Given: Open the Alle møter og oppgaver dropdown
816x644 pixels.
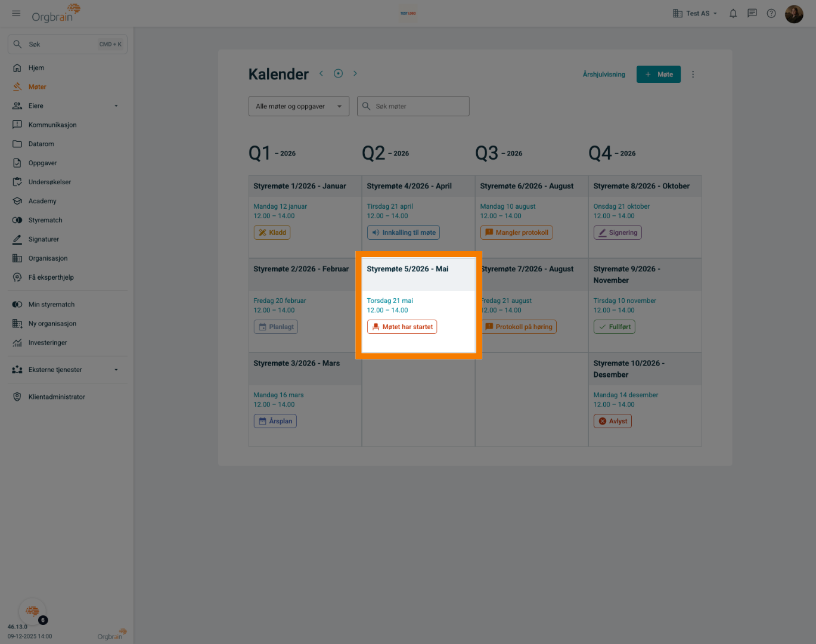Looking at the screenshot, I should pos(299,106).
